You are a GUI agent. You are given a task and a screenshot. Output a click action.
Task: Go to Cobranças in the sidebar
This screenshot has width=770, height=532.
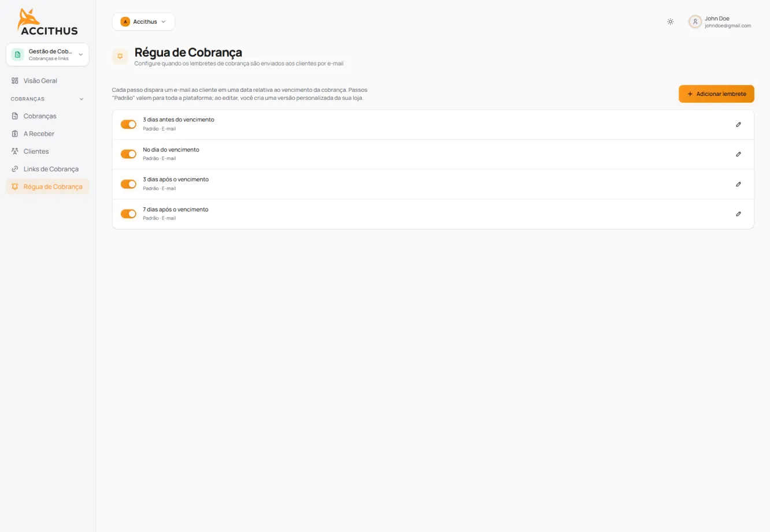point(47,116)
